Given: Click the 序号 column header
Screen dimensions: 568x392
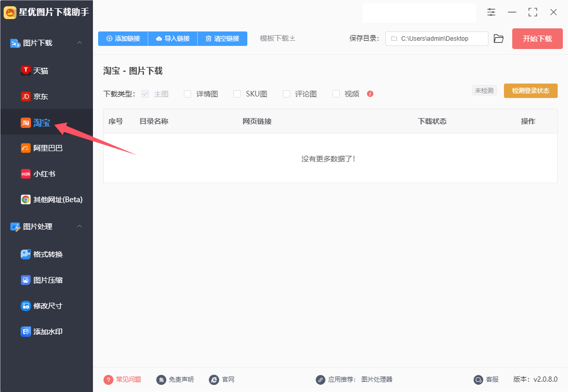Looking at the screenshot, I should click(116, 121).
